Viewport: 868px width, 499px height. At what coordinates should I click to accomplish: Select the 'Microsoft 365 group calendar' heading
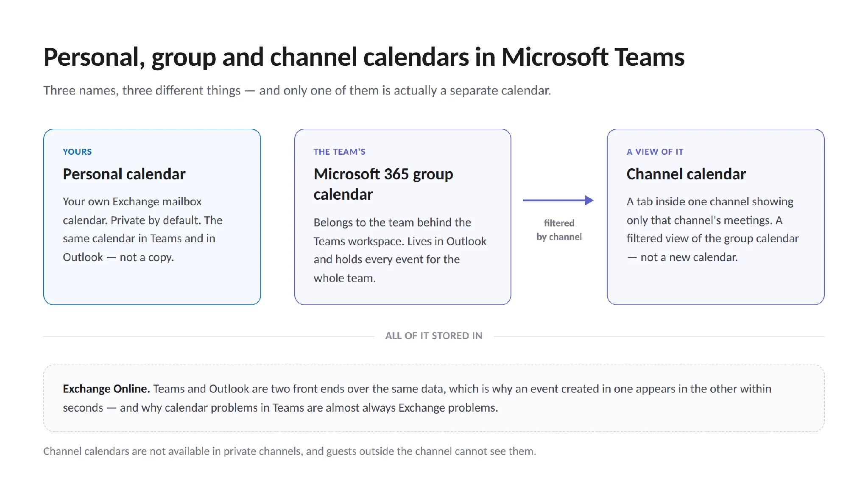[x=383, y=184]
